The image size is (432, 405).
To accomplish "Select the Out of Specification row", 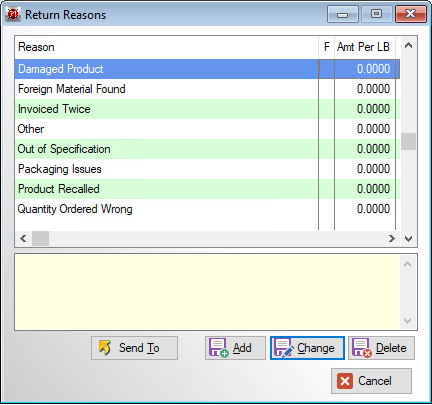I will point(207,149).
